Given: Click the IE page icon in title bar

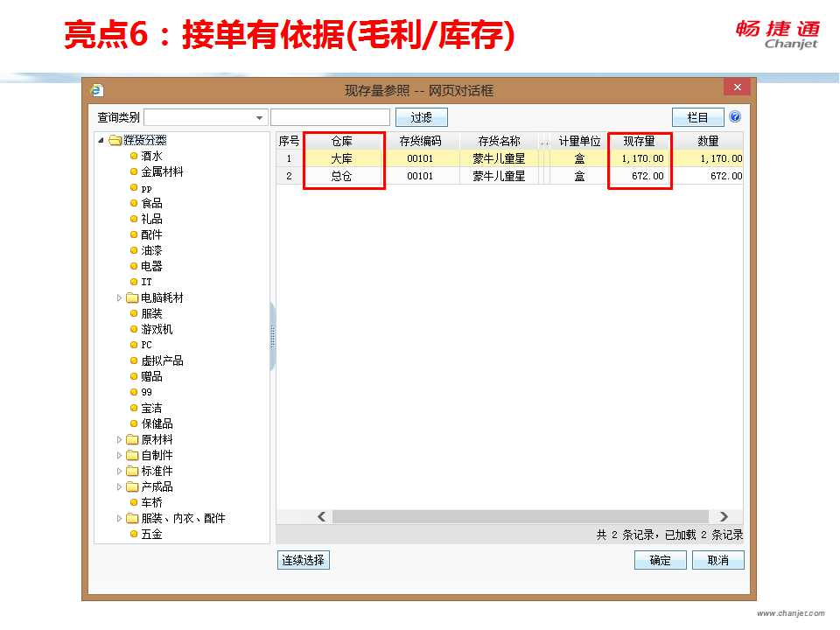Looking at the screenshot, I should 97,90.
